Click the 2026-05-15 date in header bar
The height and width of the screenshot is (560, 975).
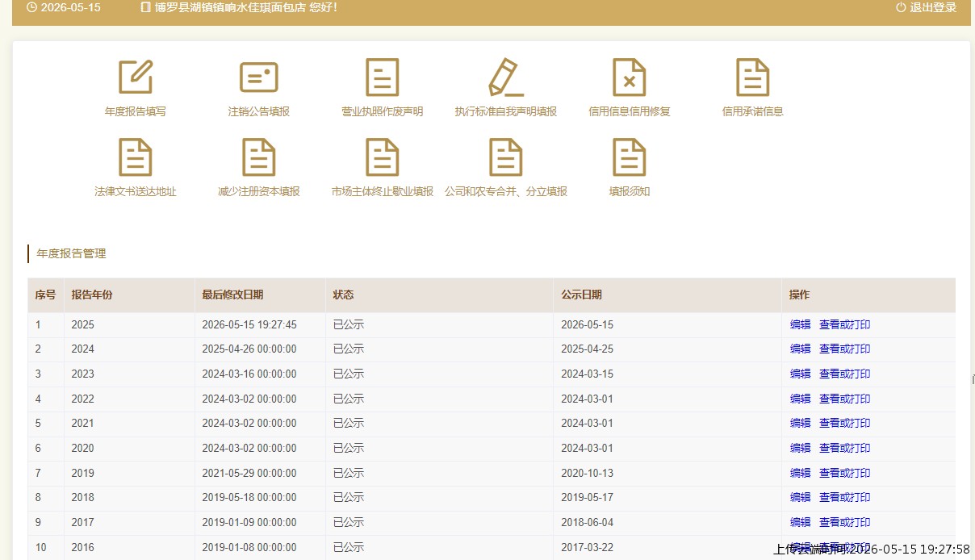click(x=70, y=7)
